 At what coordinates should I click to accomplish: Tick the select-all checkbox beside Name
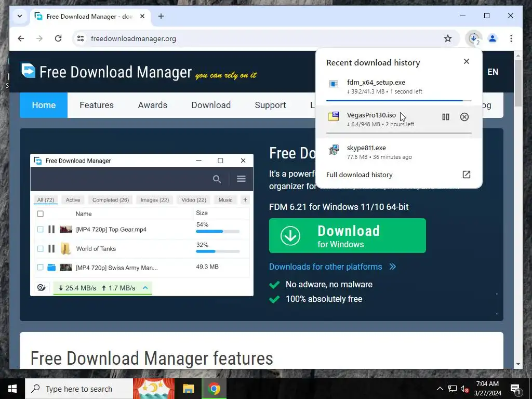click(x=41, y=214)
